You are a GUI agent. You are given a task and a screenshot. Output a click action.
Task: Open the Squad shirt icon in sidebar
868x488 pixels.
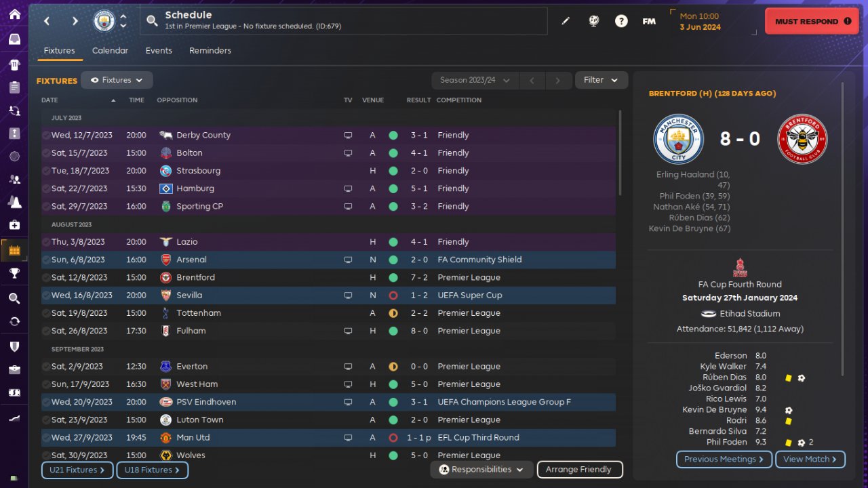coord(14,64)
